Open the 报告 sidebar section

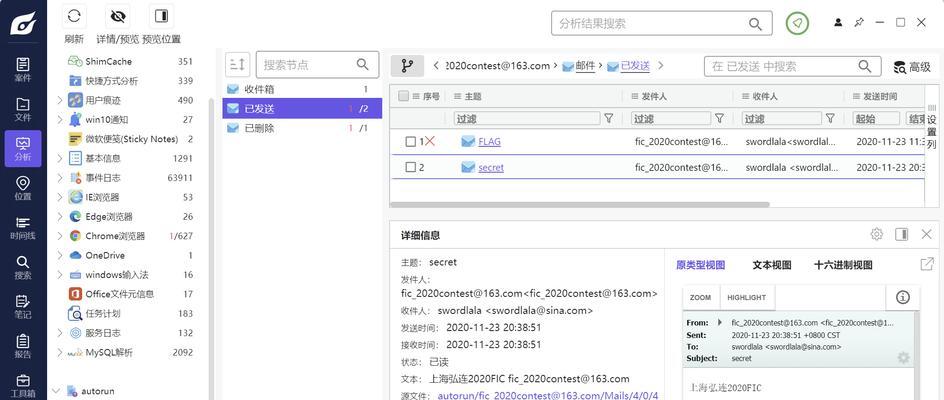23,346
